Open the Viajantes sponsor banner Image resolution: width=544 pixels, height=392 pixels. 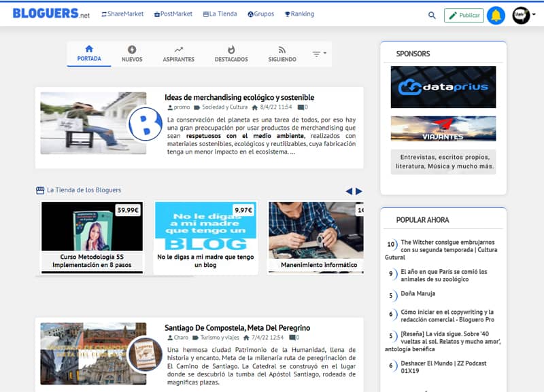coord(443,128)
